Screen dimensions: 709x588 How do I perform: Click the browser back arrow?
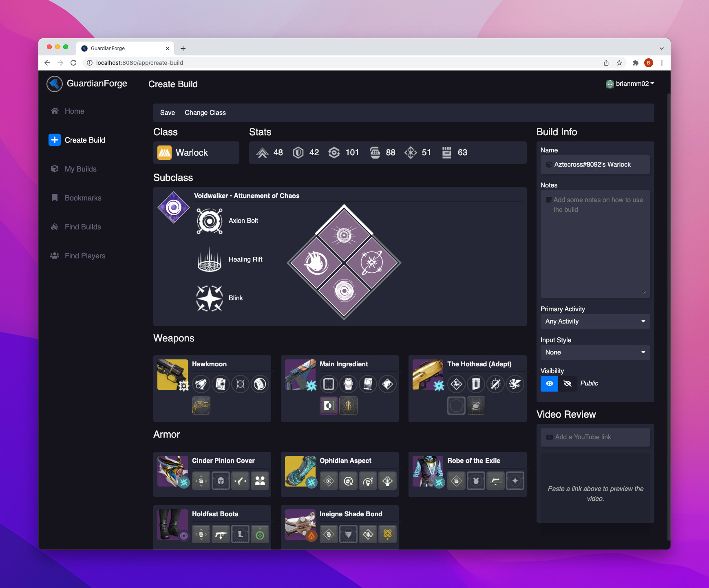[x=47, y=63]
